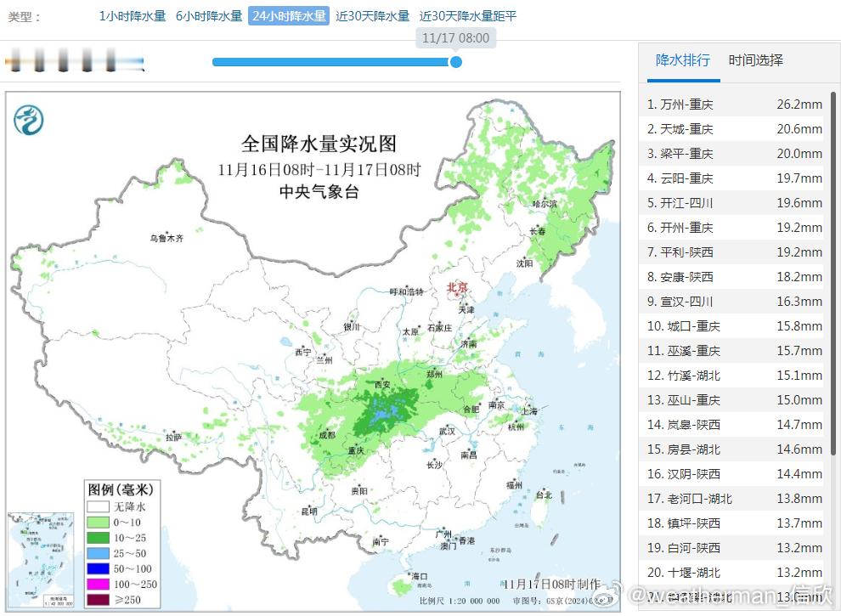Click the South China Sea inset map
This screenshot has width=841, height=616.
click(x=40, y=559)
